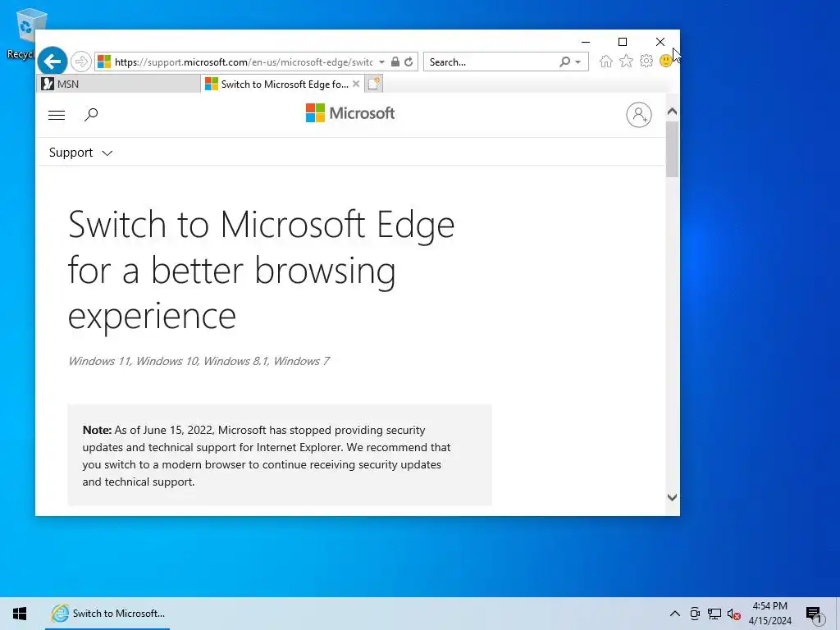Go back with the blue Back arrow
This screenshot has height=630, width=840.
click(x=52, y=62)
